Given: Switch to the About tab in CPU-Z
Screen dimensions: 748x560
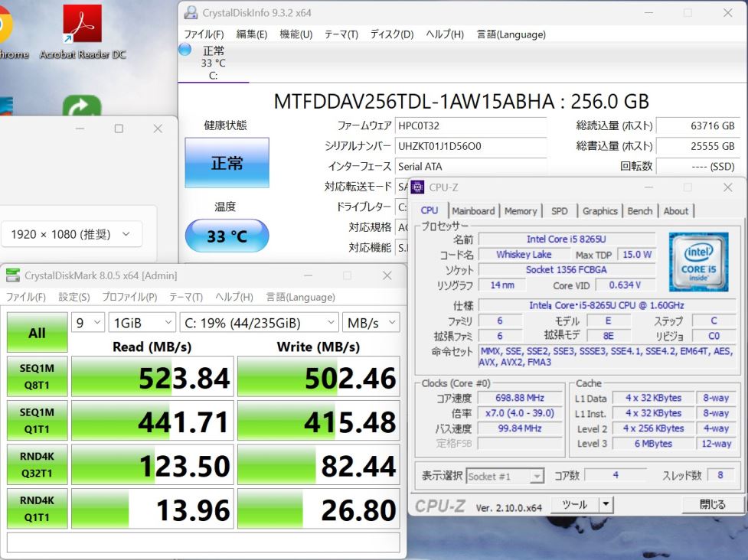Looking at the screenshot, I should (675, 211).
